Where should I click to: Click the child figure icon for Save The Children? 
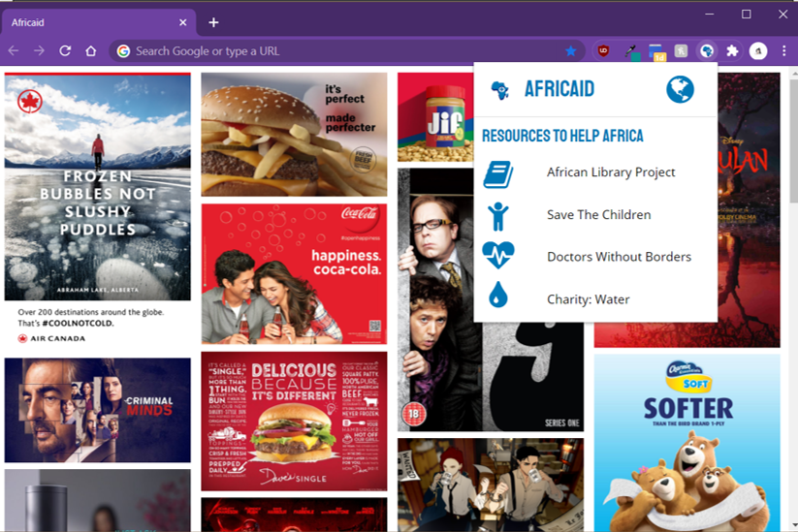point(497,216)
